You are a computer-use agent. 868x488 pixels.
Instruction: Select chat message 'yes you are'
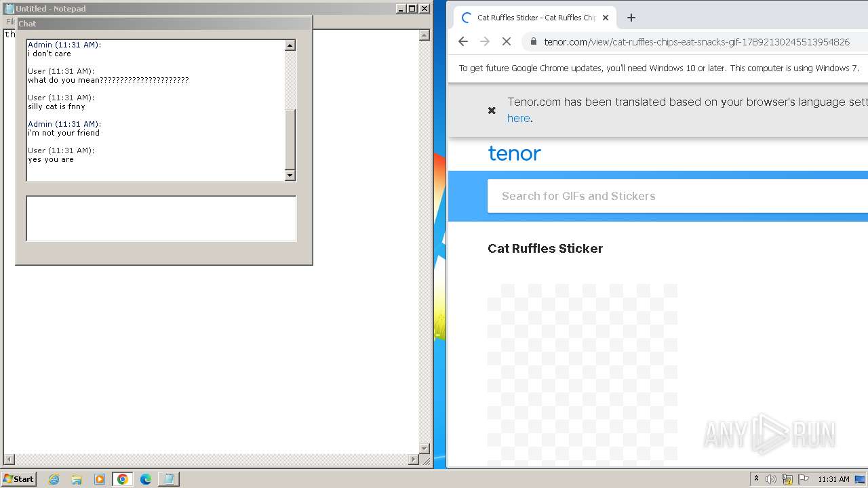[x=51, y=159]
